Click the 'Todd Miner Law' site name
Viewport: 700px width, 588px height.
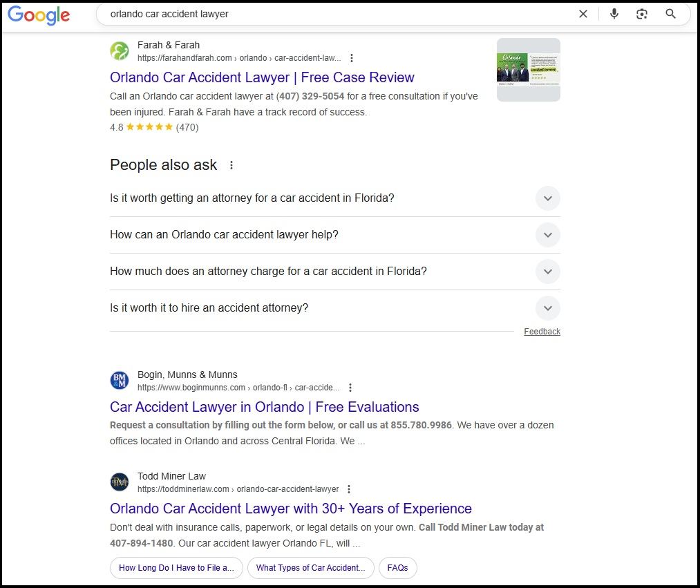pos(171,476)
